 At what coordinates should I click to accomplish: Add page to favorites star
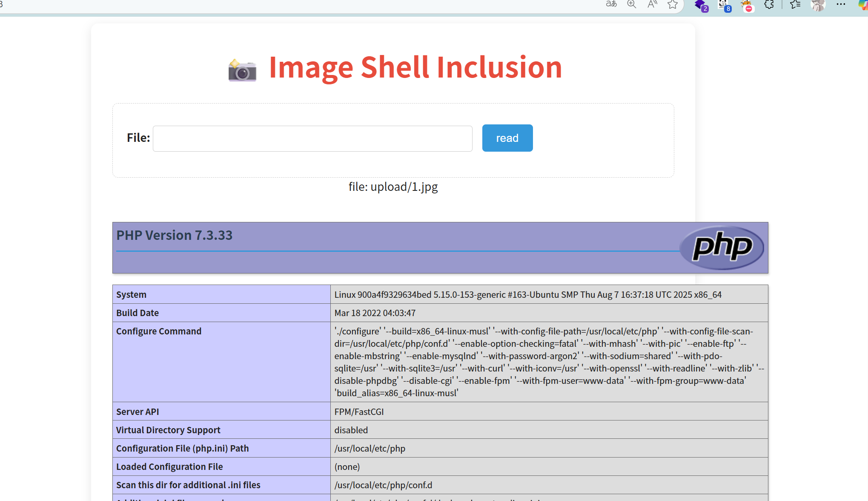(x=673, y=4)
